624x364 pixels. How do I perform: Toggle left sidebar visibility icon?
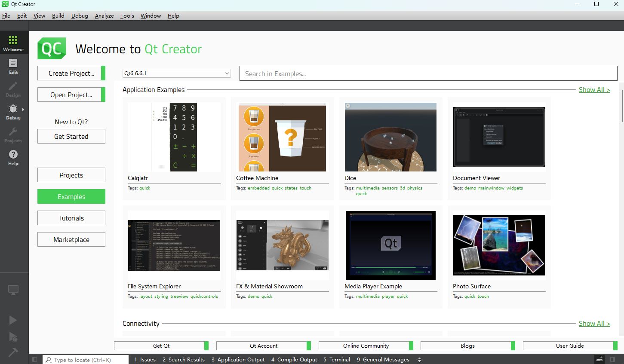[35, 359]
